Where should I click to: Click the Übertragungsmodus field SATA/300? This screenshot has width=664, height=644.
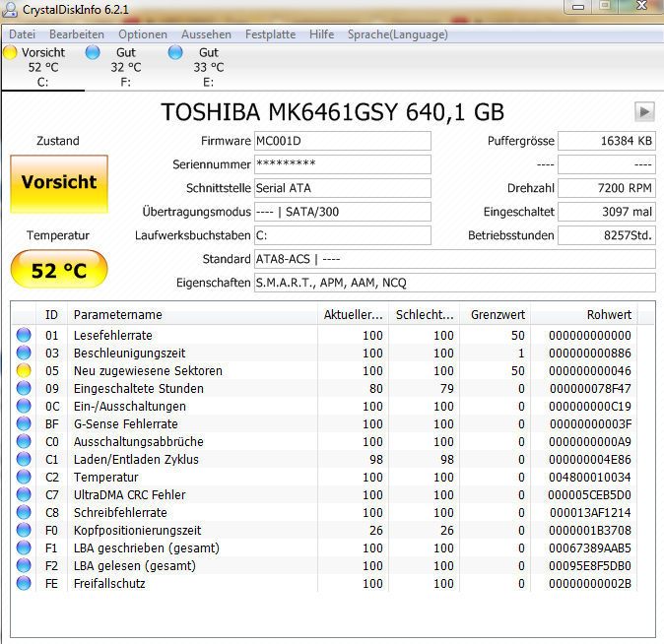pyautogui.click(x=343, y=212)
